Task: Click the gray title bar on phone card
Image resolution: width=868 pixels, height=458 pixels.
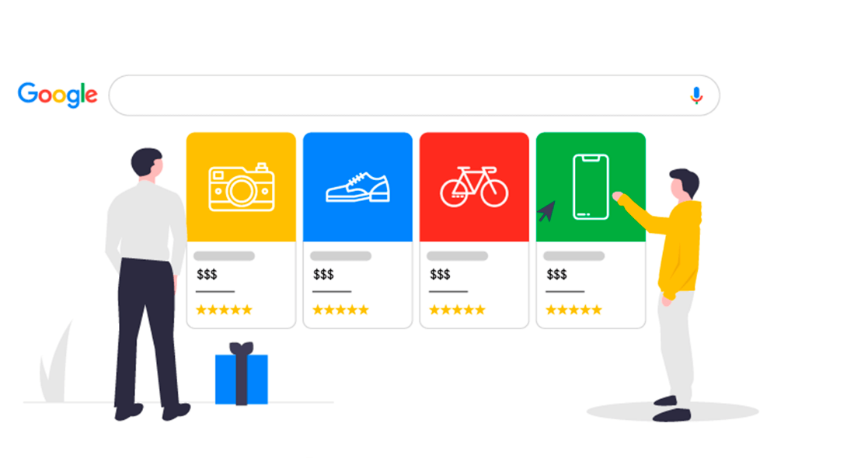Action: pyautogui.click(x=574, y=256)
